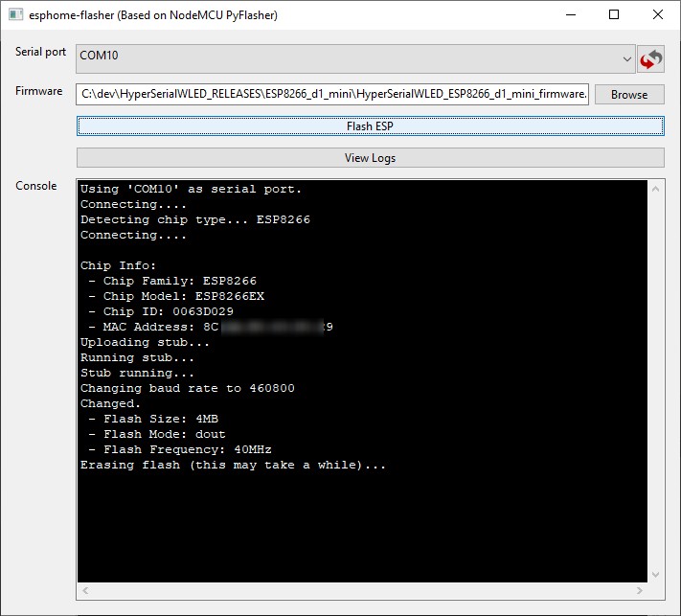Open View Logs
Image resolution: width=681 pixels, height=616 pixels.
[x=370, y=158]
